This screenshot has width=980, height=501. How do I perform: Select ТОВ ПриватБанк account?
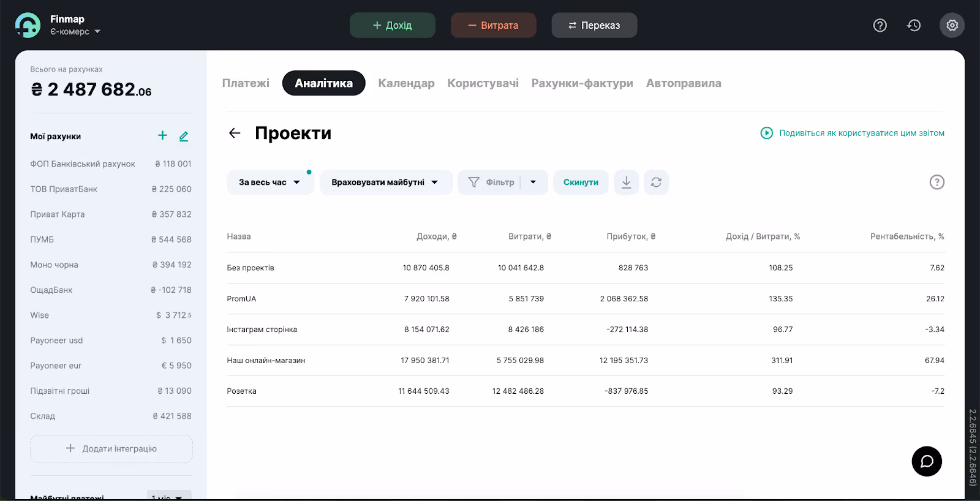tap(111, 189)
